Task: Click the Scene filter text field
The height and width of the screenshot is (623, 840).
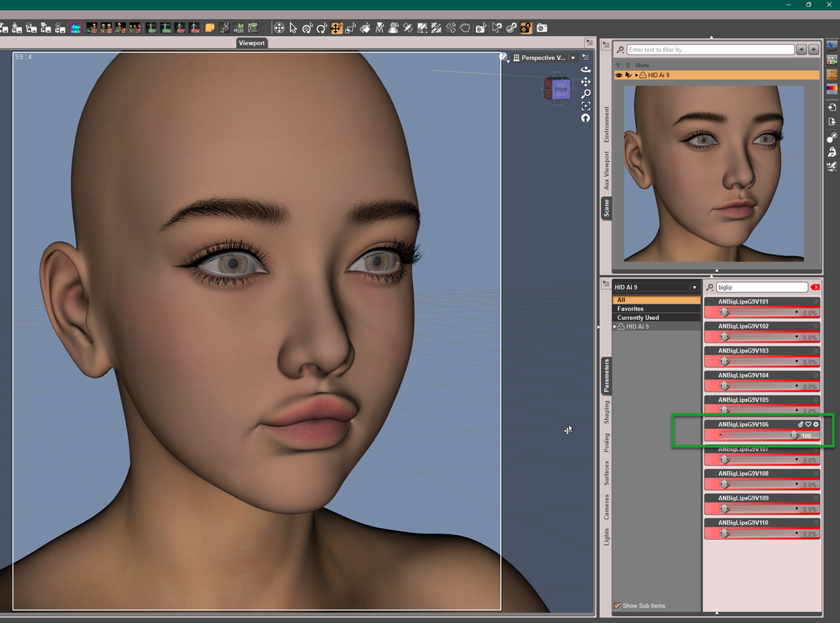Action: click(711, 50)
